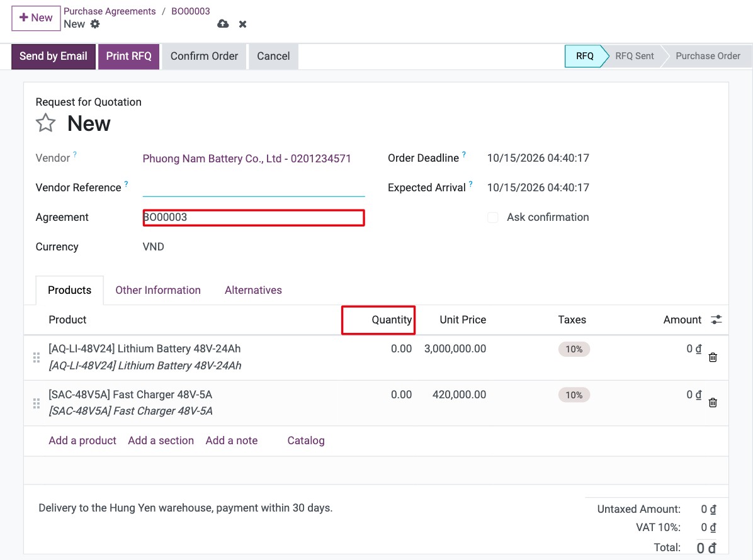Click the Vendor Reference help question mark
The width and height of the screenshot is (753, 560).
(127, 184)
